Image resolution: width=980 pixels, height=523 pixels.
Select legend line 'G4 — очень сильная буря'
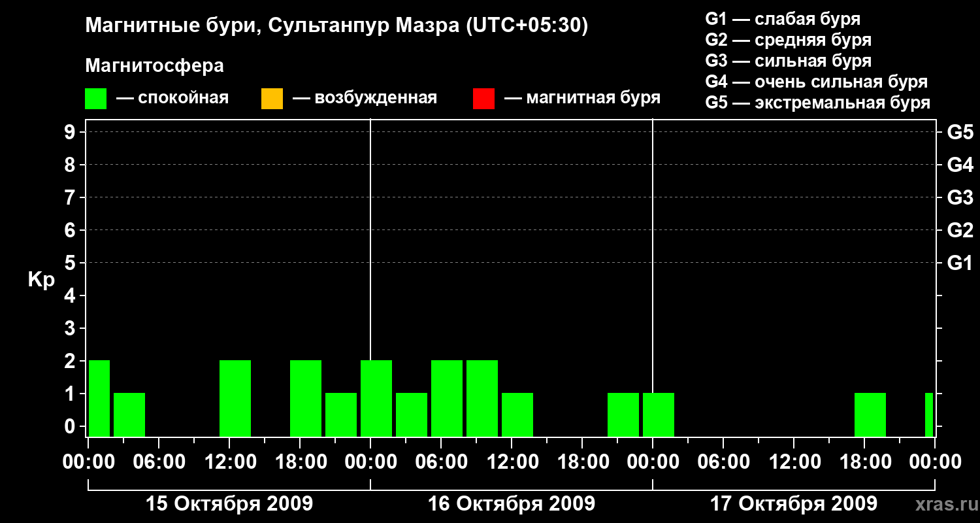point(817,82)
